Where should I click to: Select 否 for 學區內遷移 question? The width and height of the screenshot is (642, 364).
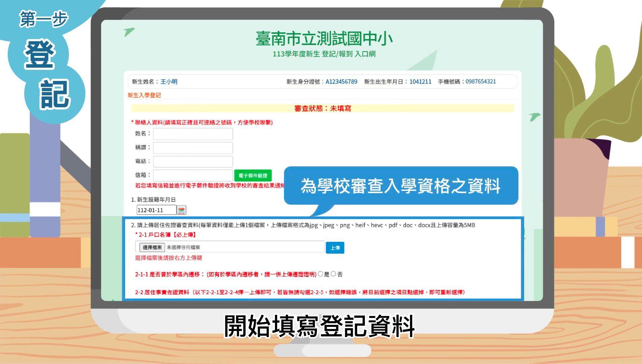point(333,274)
